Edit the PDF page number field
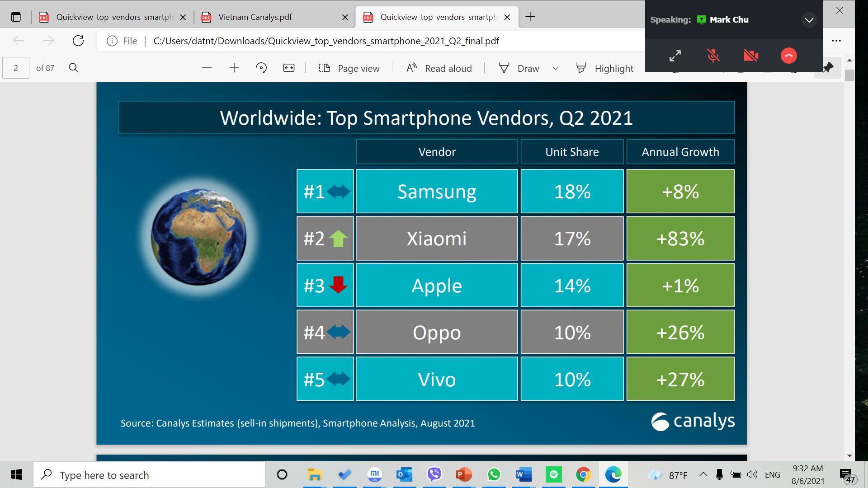Screen dimensions: 868x488 pos(16,68)
